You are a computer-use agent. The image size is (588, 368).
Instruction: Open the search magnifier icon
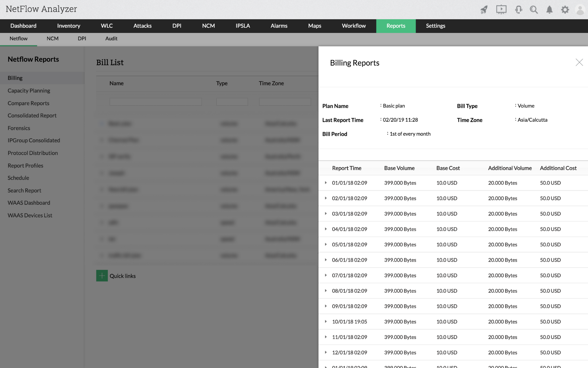[534, 10]
